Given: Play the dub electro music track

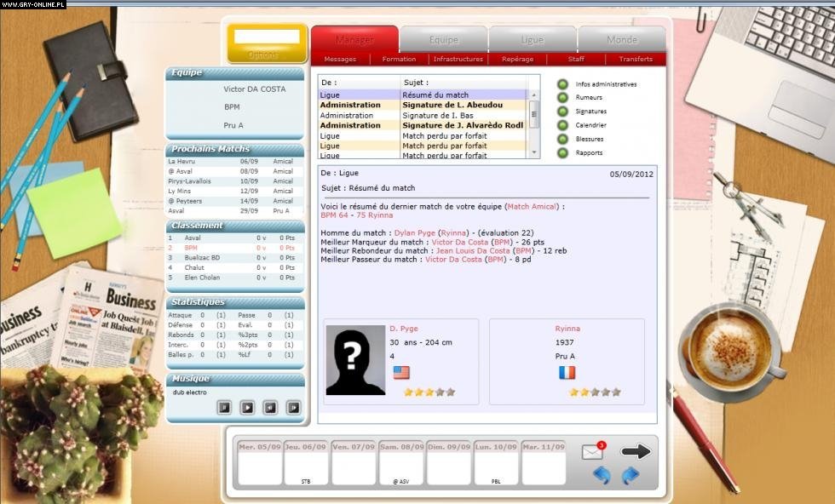Looking at the screenshot, I should coord(247,408).
